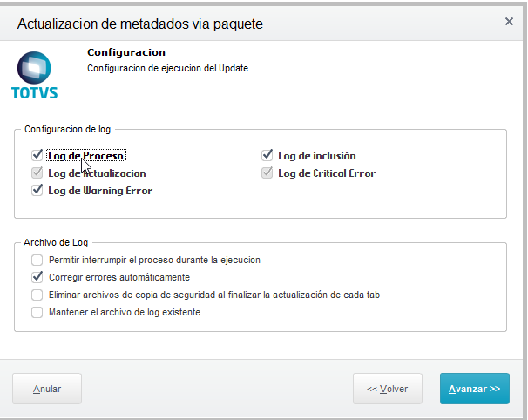
Task: Click the dialog title Actualizacion de metadados
Action: click(x=140, y=24)
